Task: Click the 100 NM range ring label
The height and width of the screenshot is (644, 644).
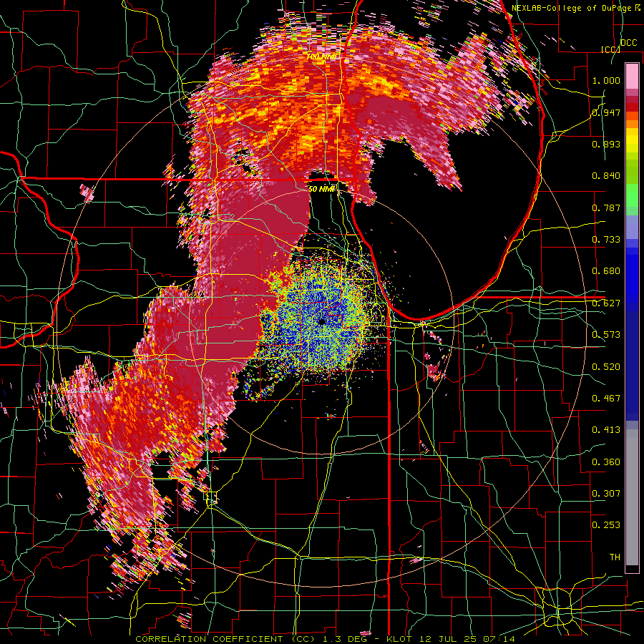Action: click(323, 57)
